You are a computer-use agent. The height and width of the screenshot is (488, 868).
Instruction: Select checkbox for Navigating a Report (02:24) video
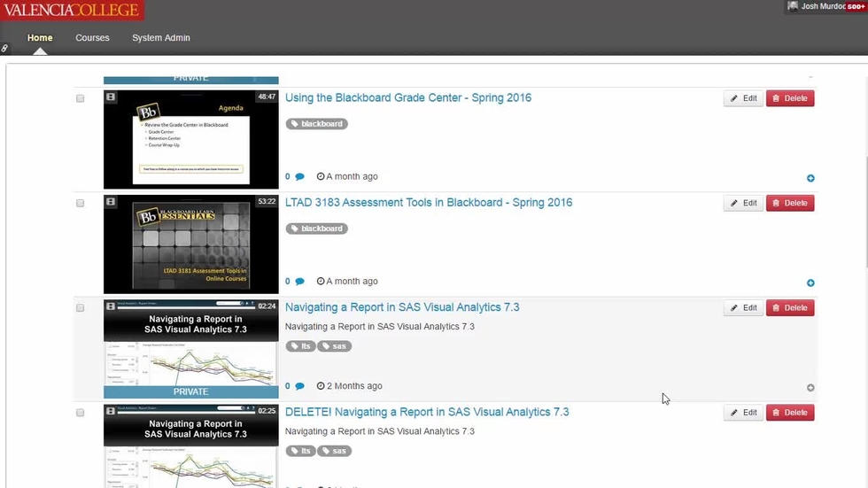tap(81, 307)
